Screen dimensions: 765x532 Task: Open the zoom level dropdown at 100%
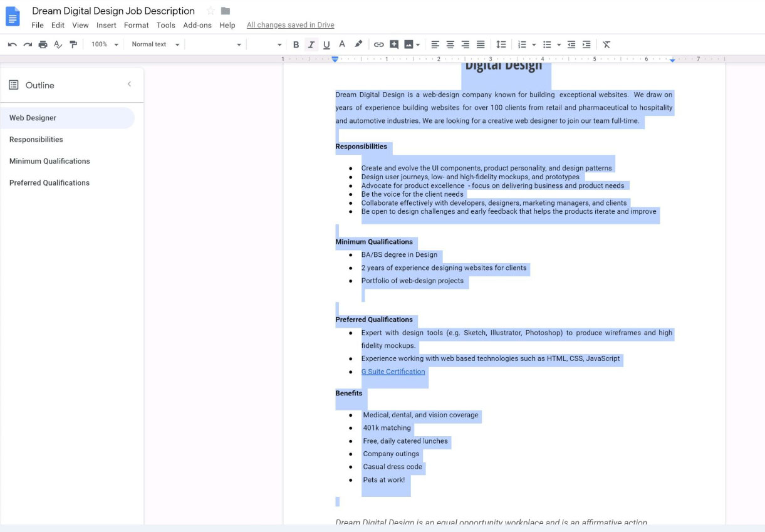(105, 44)
